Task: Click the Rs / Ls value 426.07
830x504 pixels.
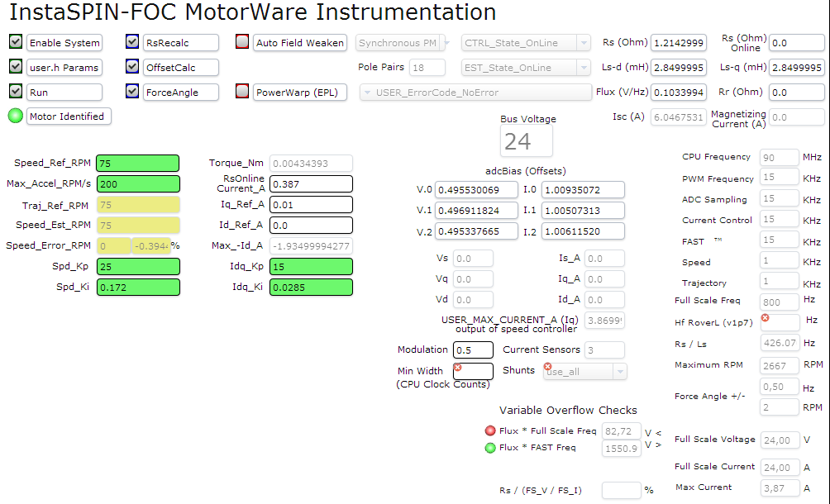Action: click(779, 343)
